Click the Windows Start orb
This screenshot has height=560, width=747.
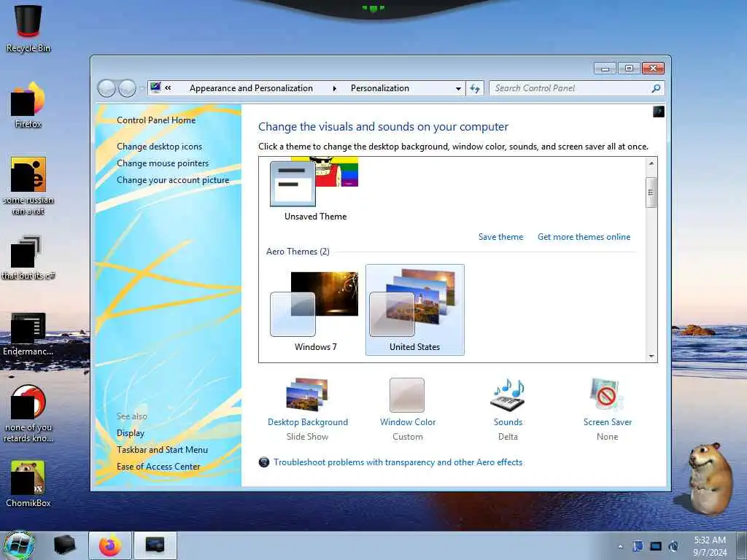click(x=20, y=545)
